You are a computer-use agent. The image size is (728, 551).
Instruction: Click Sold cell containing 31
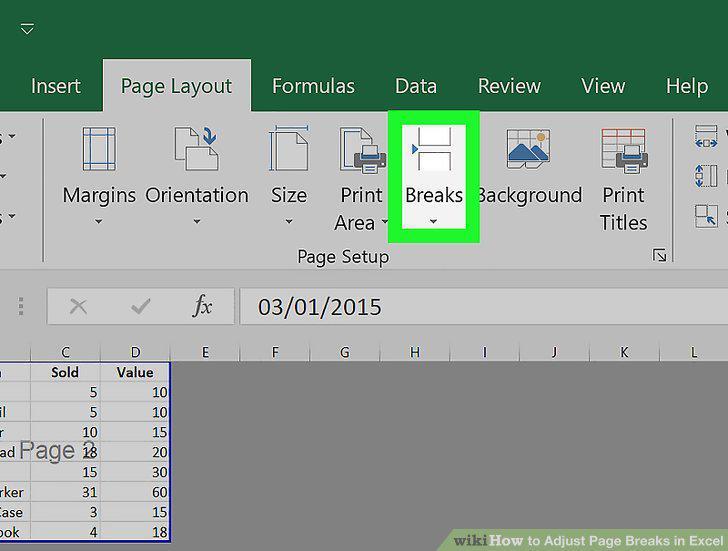[65, 492]
